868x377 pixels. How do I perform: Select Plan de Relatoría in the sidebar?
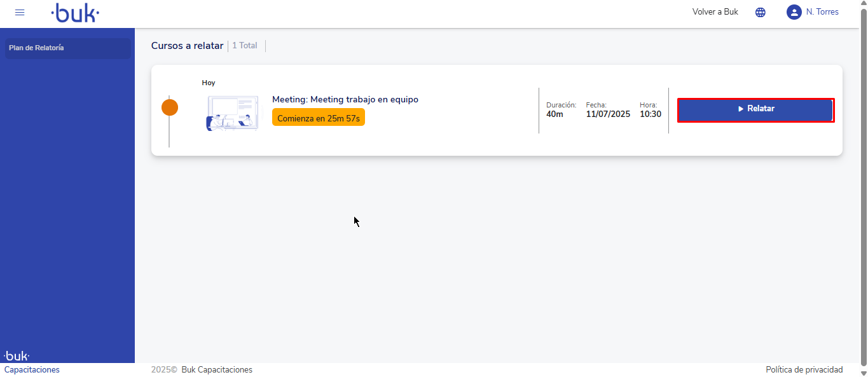(67, 48)
